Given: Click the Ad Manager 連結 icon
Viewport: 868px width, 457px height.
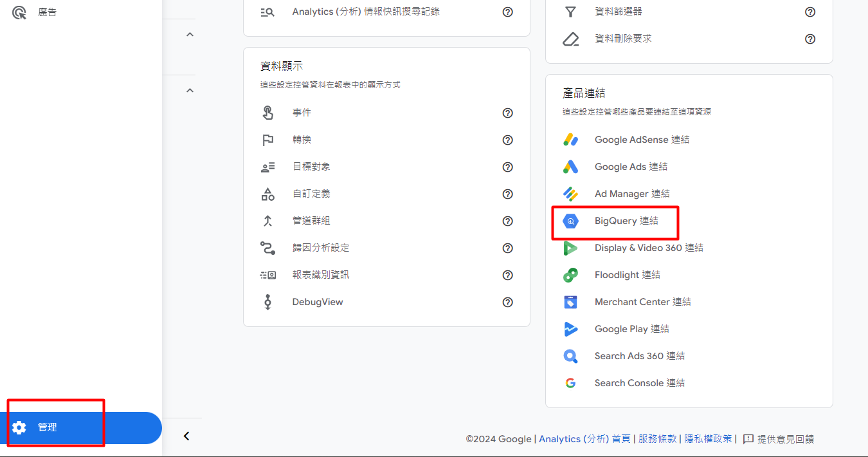Looking at the screenshot, I should 570,194.
